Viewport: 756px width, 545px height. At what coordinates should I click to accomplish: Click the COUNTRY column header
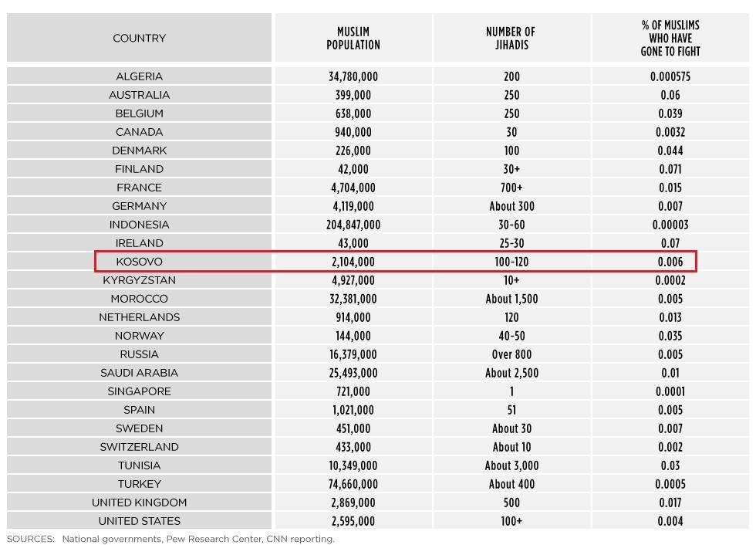coord(140,38)
